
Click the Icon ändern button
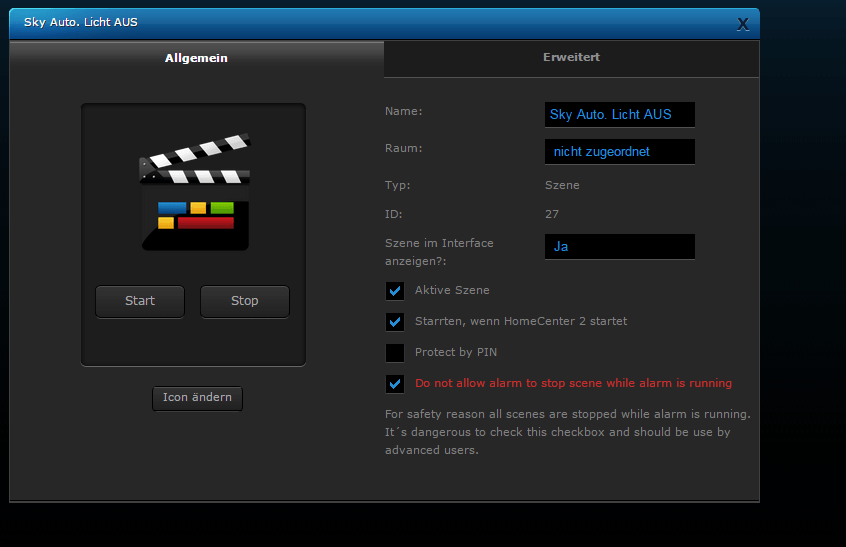click(197, 398)
